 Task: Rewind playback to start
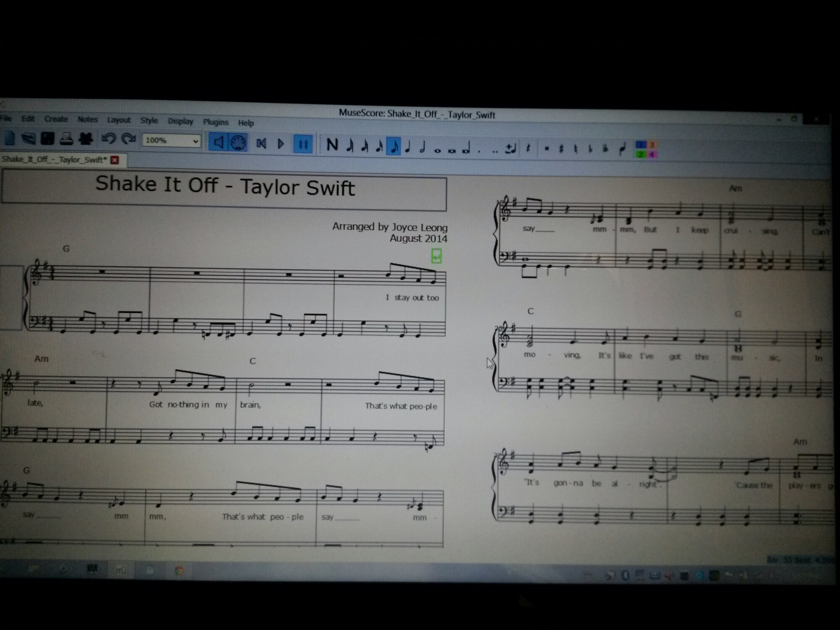coord(261,144)
